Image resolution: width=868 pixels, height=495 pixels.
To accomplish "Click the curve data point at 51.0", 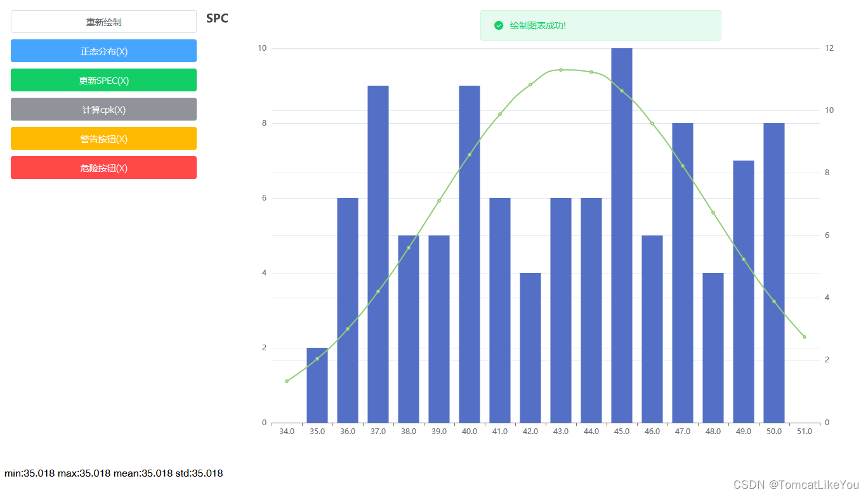I will (805, 337).
